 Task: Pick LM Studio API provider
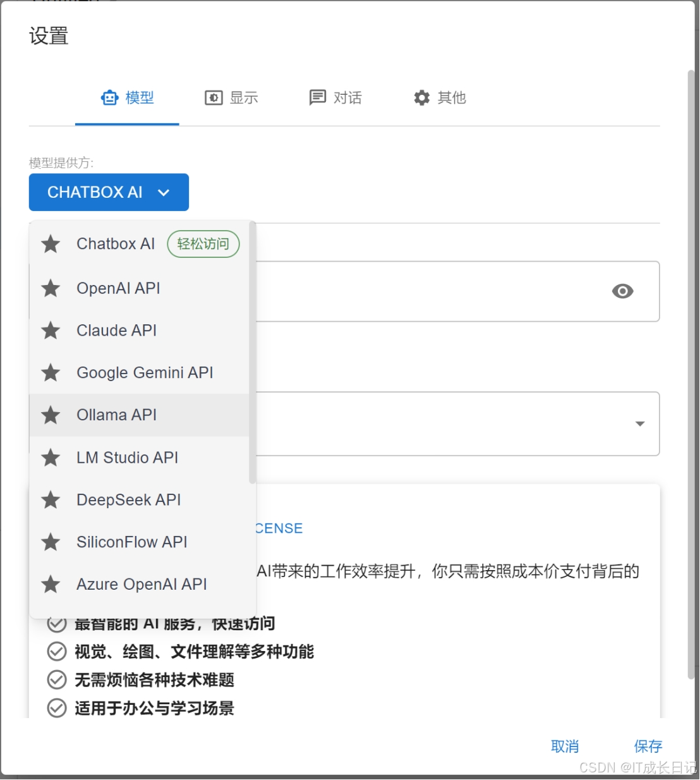[x=140, y=458]
